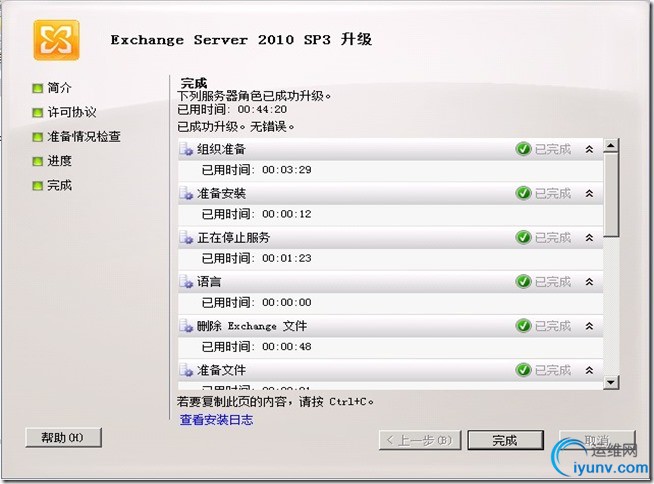Click green checkmark in 准备文件 row
654x484 pixels.
(523, 370)
